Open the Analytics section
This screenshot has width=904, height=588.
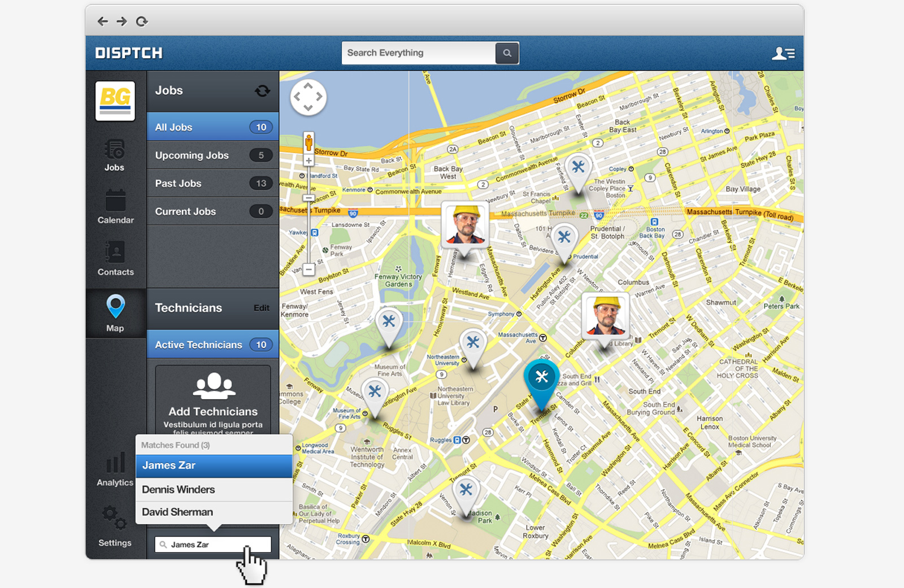115,470
